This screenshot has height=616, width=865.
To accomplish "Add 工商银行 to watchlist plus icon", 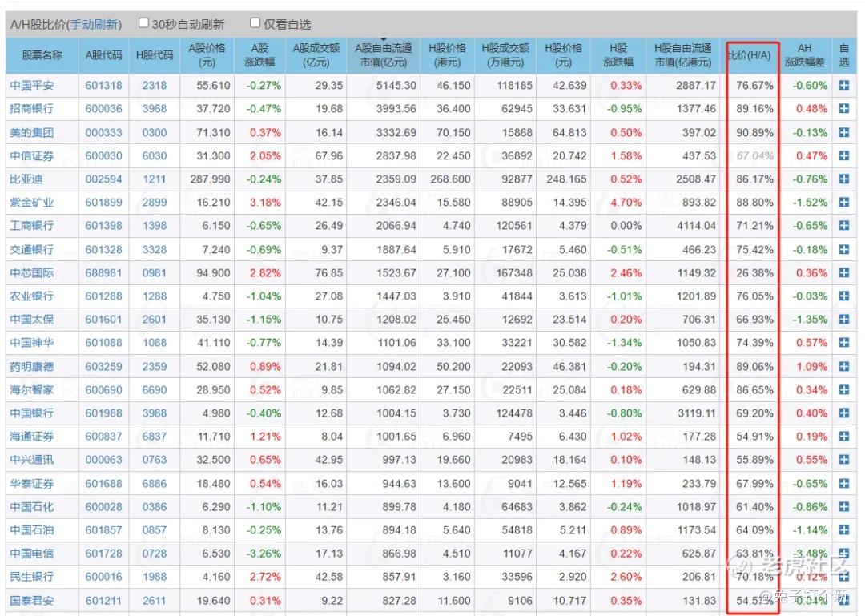I will pyautogui.click(x=843, y=226).
